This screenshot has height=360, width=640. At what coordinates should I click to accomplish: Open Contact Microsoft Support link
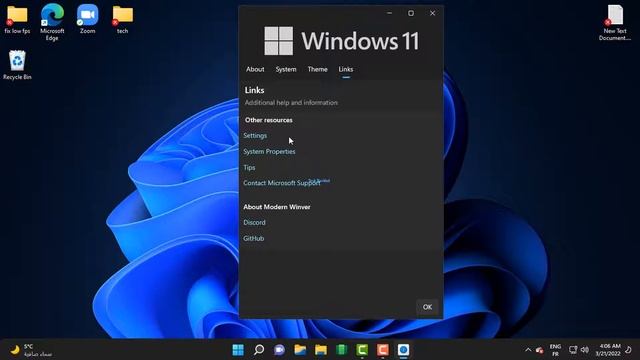click(282, 183)
